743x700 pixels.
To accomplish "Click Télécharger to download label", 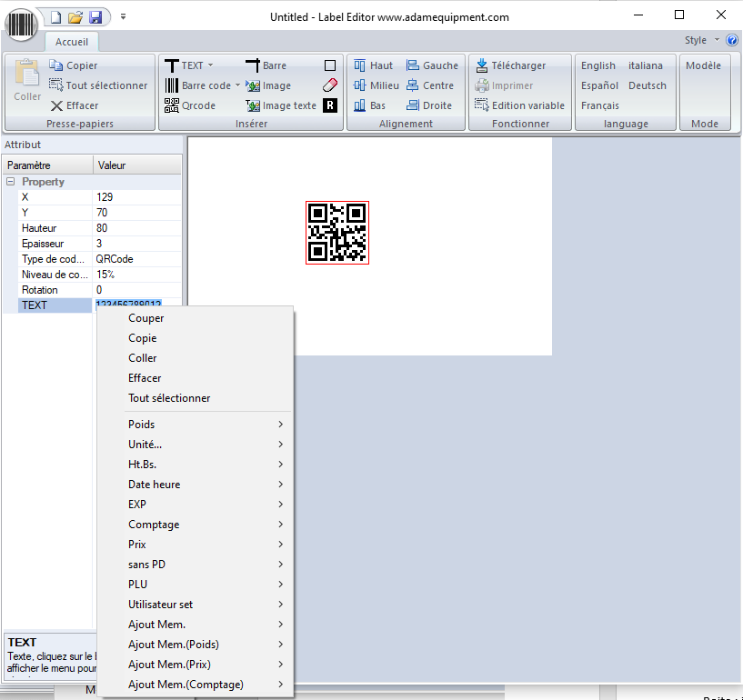I will click(510, 65).
